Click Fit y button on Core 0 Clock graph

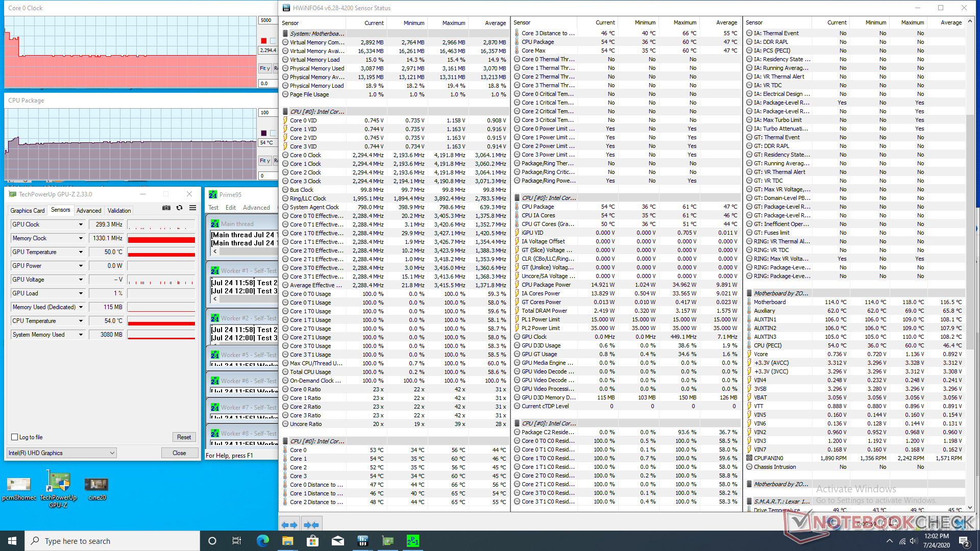click(264, 68)
